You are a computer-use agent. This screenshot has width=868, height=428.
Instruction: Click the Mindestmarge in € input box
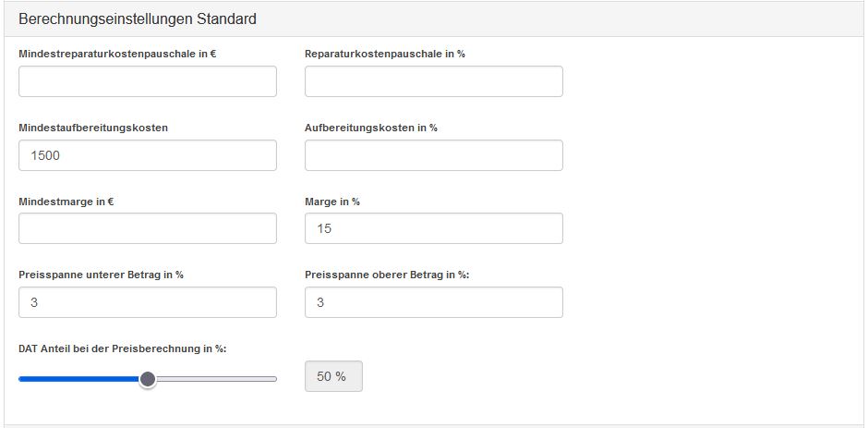tap(147, 228)
